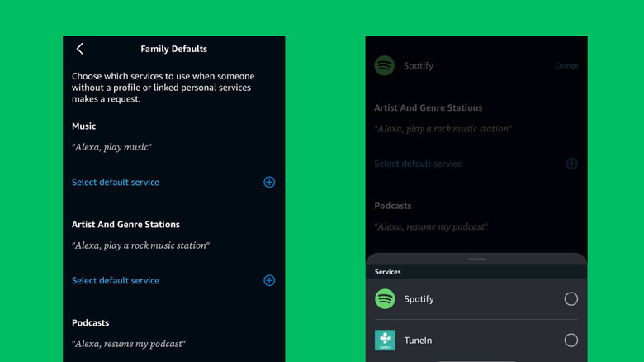Viewport: 644px width, 362px height.
Task: Select the TuneIn radio button
Action: point(571,340)
